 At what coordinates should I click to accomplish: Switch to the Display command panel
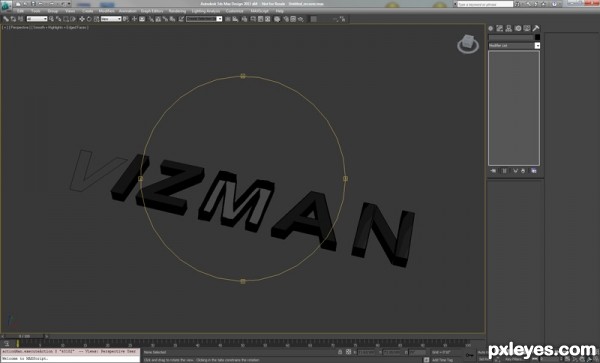[527, 28]
